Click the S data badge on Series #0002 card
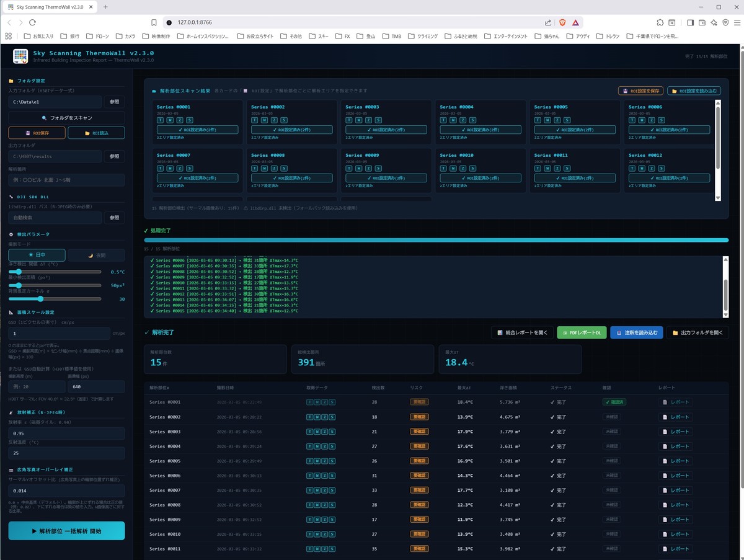The height and width of the screenshot is (560, 744). click(x=283, y=119)
